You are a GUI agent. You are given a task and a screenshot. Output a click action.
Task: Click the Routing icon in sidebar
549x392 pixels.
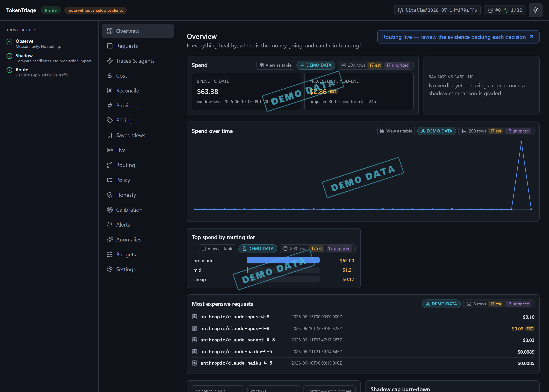(x=110, y=165)
